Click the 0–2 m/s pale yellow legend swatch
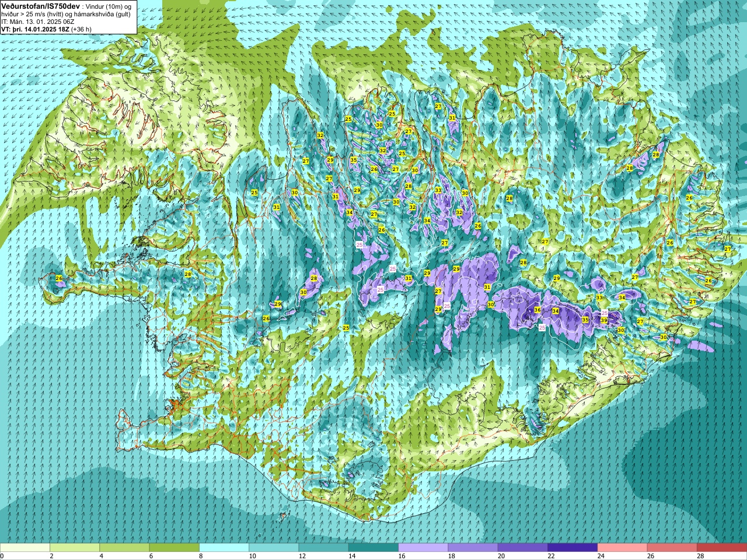Viewport: 747px width, 560px height. (25, 548)
